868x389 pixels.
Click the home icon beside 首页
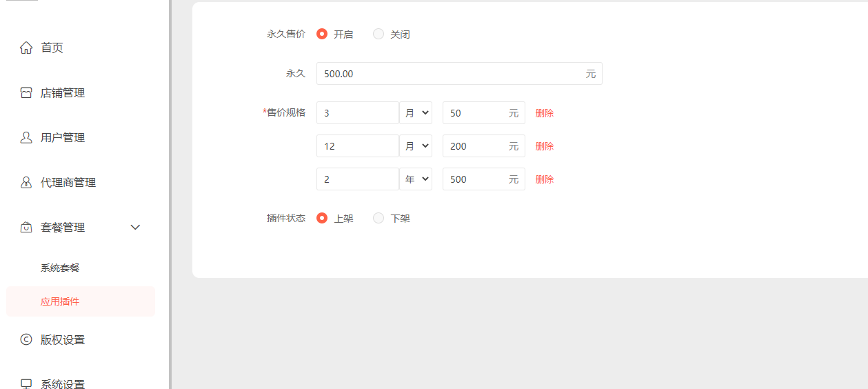point(26,48)
